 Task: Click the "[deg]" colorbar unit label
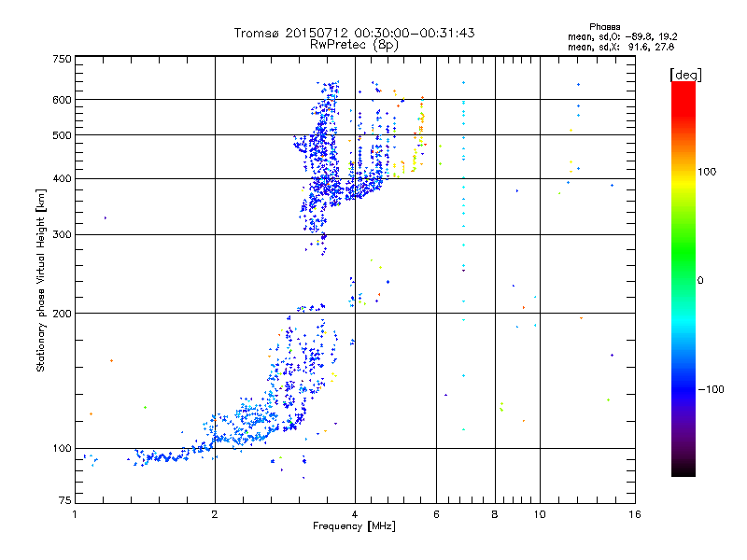click(x=685, y=75)
